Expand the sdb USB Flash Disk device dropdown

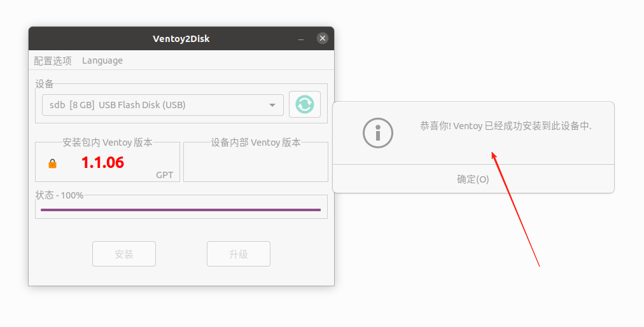[x=163, y=105]
